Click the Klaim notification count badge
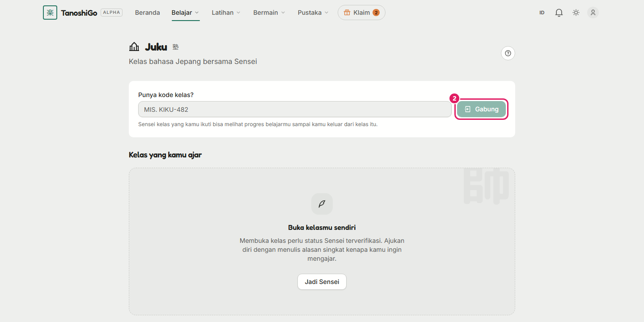 [376, 13]
